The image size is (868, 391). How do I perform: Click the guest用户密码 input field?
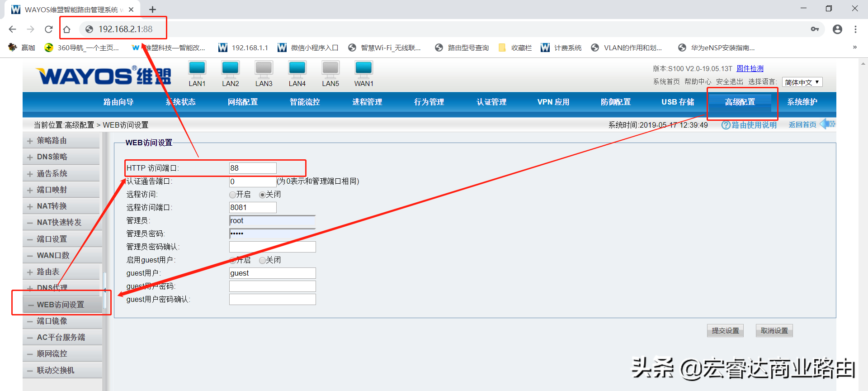pos(272,286)
